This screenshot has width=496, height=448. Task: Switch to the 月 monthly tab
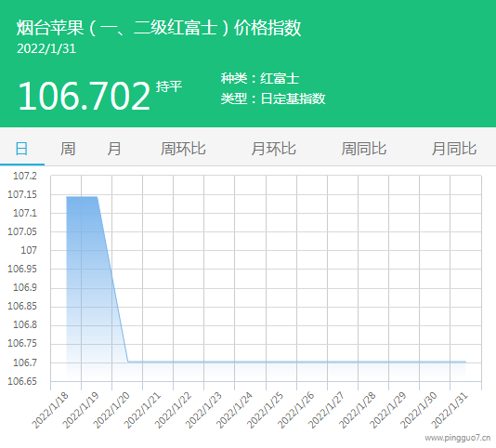(114, 149)
